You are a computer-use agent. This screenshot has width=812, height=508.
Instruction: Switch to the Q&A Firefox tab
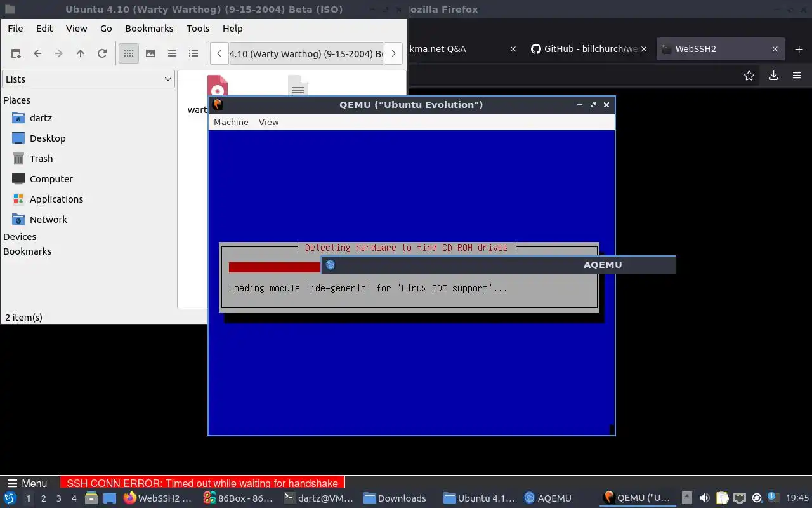tap(462, 49)
